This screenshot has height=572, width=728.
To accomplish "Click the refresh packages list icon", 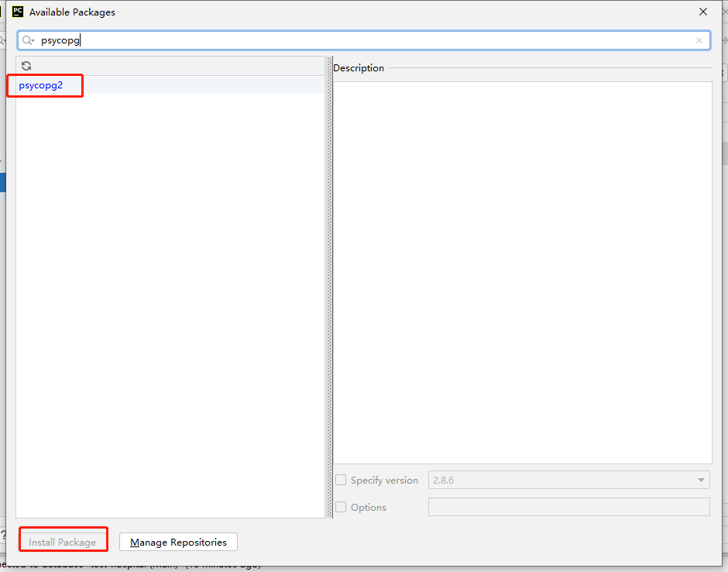I will [26, 66].
